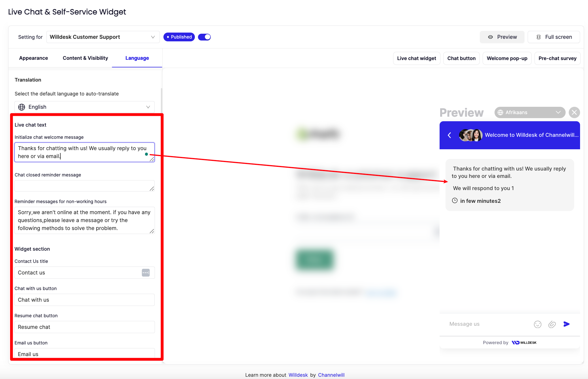588x379 pixels.
Task: Open the Channelwill link in footer
Action: pos(331,375)
